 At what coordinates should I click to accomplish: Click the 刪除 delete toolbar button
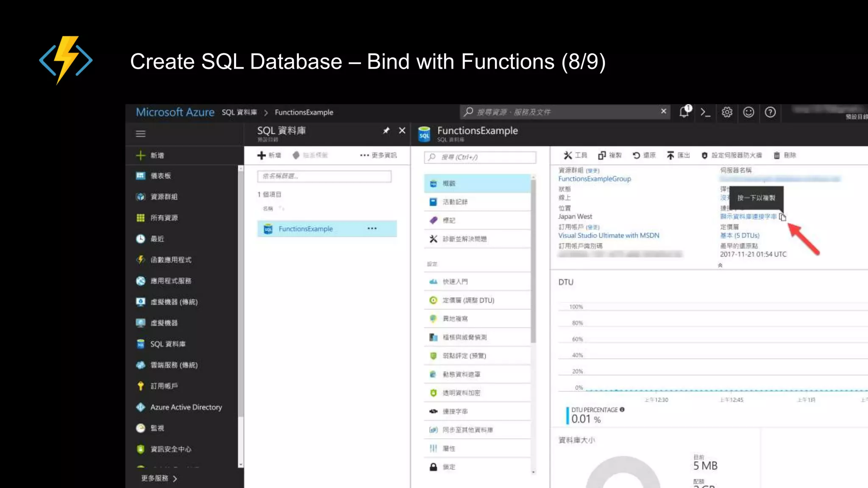pos(785,155)
